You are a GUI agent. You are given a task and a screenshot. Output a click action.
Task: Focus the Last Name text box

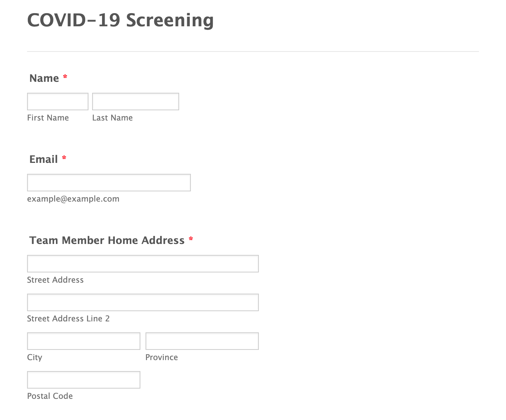click(x=135, y=102)
